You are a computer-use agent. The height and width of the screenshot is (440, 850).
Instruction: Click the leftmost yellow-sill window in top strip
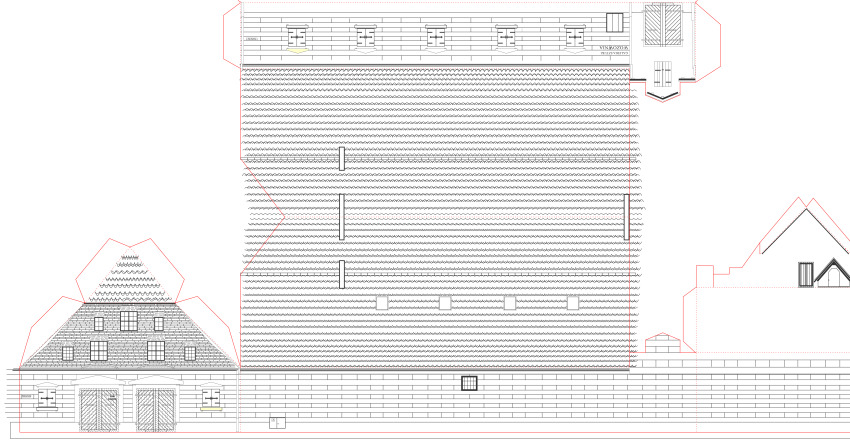297,38
